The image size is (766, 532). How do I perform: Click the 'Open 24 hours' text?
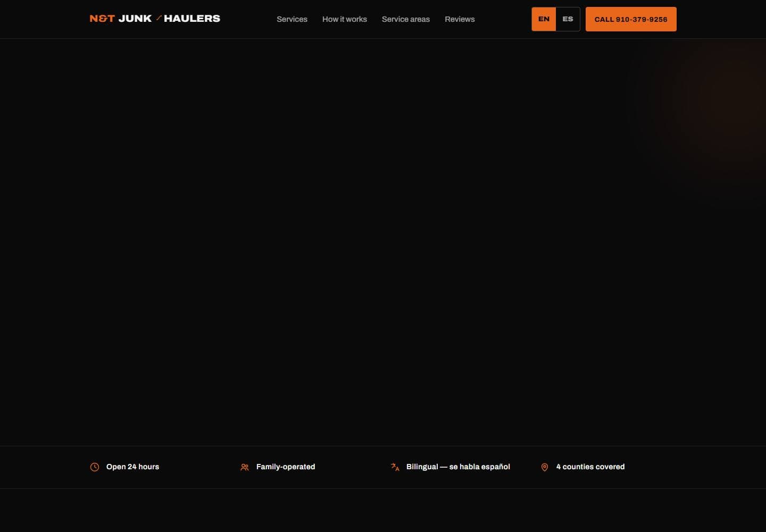pyautogui.click(x=132, y=467)
